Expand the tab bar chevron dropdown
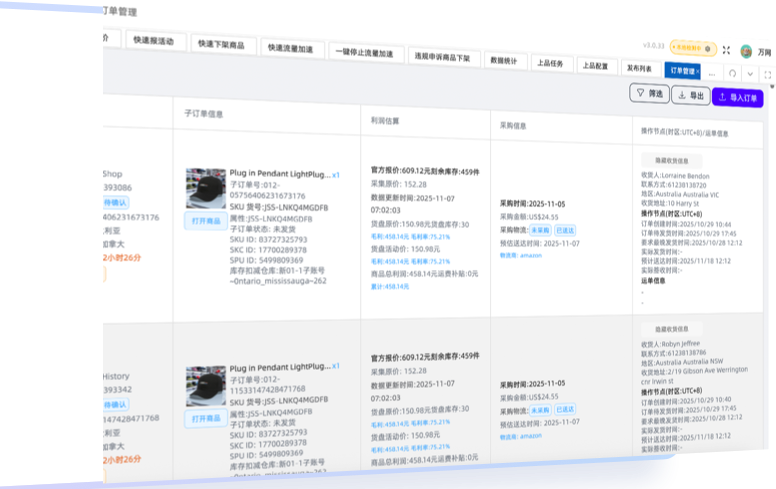Viewport: 776px width, 489px height. click(x=750, y=75)
